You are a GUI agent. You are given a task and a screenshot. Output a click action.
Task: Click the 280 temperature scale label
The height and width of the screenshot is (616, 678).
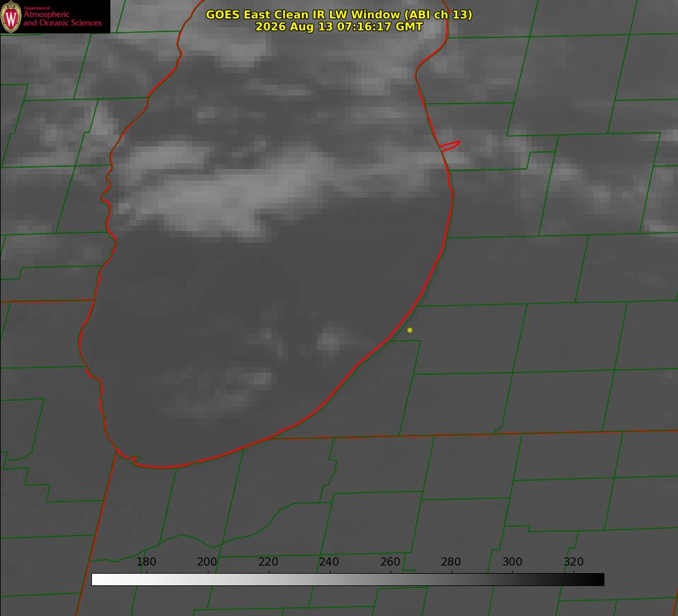tap(451, 561)
